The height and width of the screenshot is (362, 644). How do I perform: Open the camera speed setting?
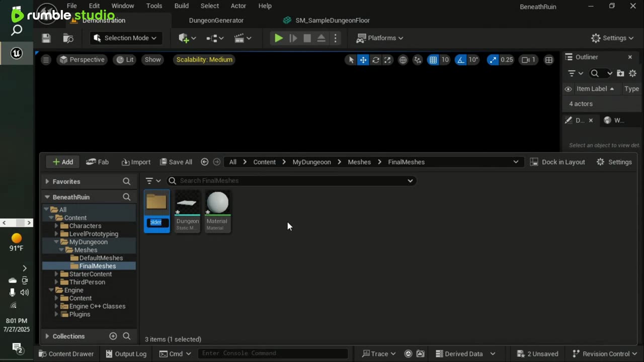click(529, 60)
